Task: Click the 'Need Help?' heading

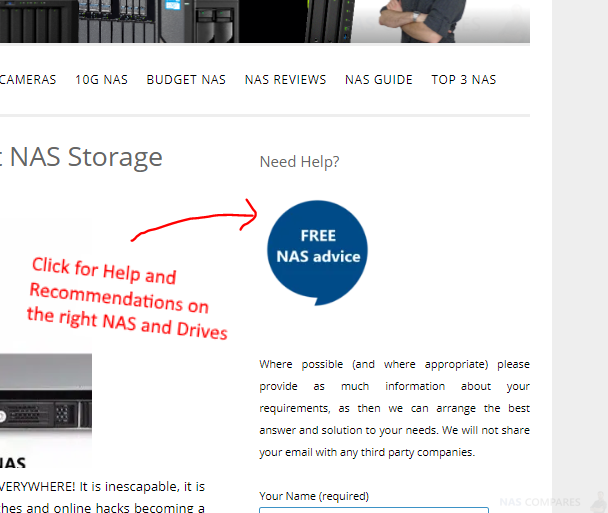Action: pos(299,162)
